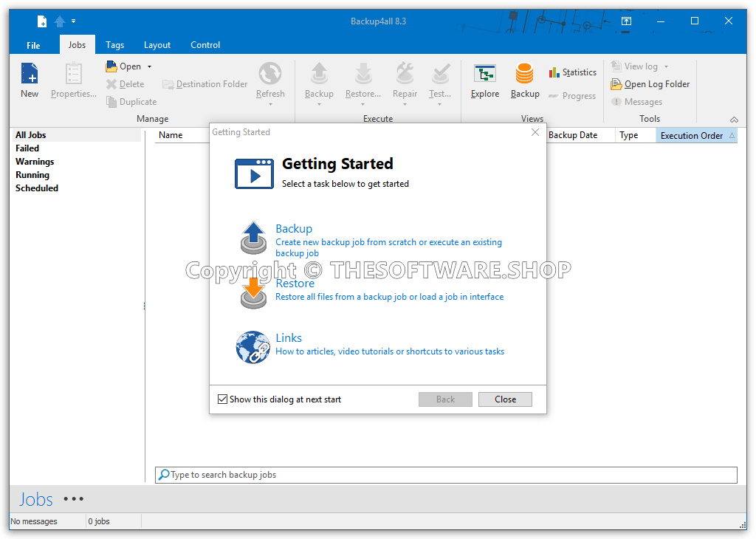Click the globe Links icon in dialog

[253, 347]
